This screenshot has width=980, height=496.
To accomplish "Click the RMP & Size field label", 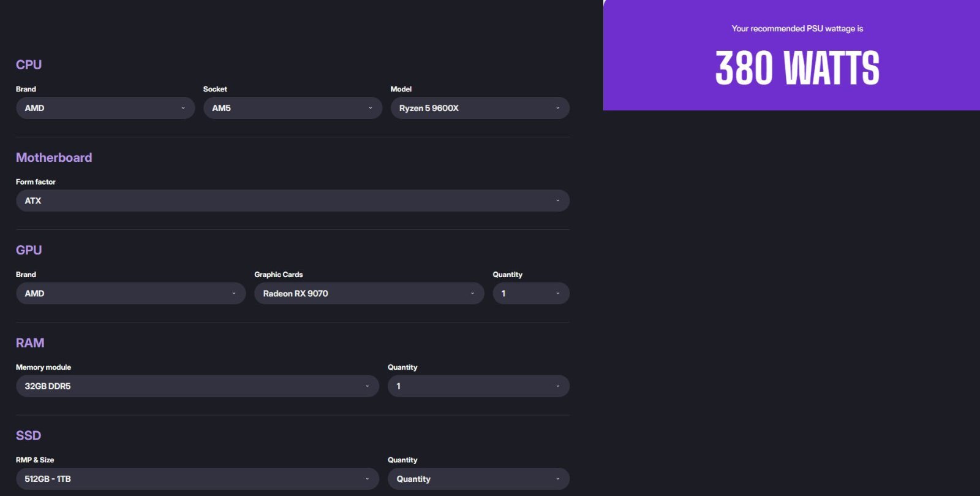I will 35,460.
